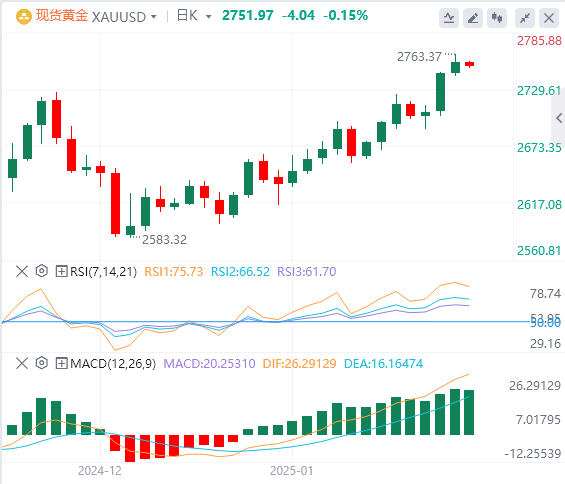Collapse chart with the shrink arrows icon
This screenshot has height=484, width=565.
[x=525, y=17]
